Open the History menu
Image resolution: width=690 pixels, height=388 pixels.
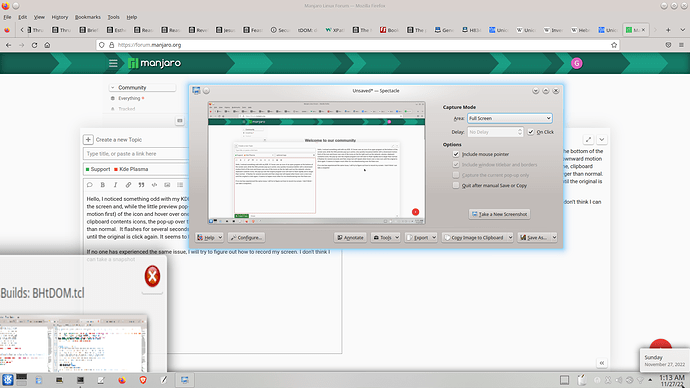coord(60,17)
